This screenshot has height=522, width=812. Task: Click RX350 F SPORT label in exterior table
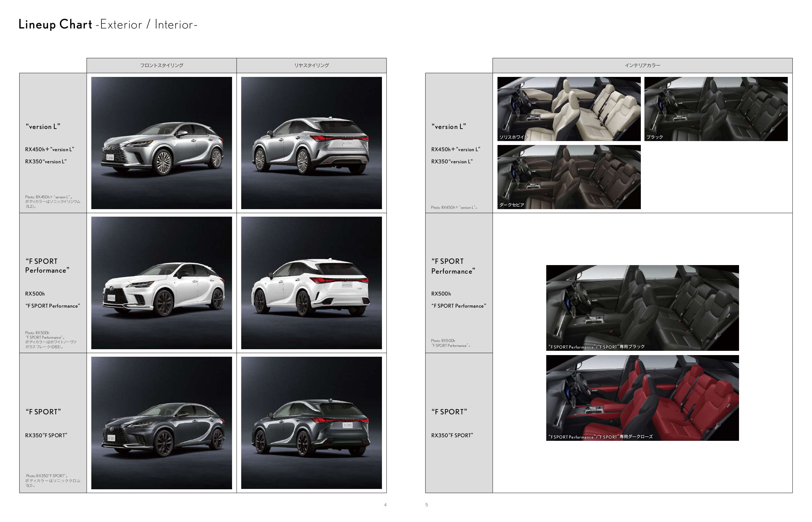pyautogui.click(x=46, y=435)
